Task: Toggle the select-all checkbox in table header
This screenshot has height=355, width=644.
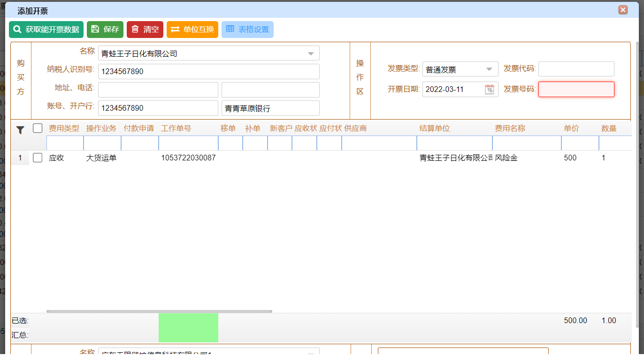Action: coord(38,128)
